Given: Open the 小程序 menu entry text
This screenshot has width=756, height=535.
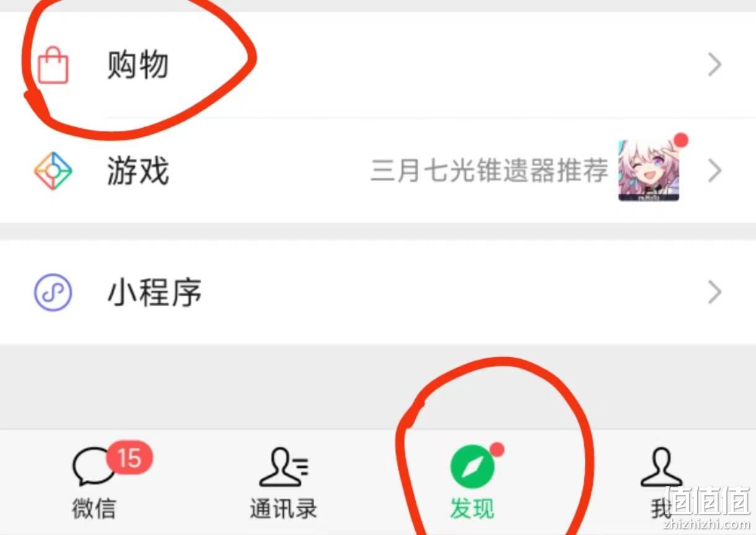Looking at the screenshot, I should 154,293.
